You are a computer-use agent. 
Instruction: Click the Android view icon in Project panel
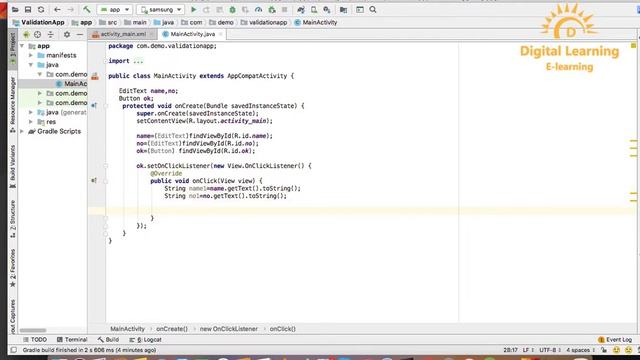click(26, 35)
